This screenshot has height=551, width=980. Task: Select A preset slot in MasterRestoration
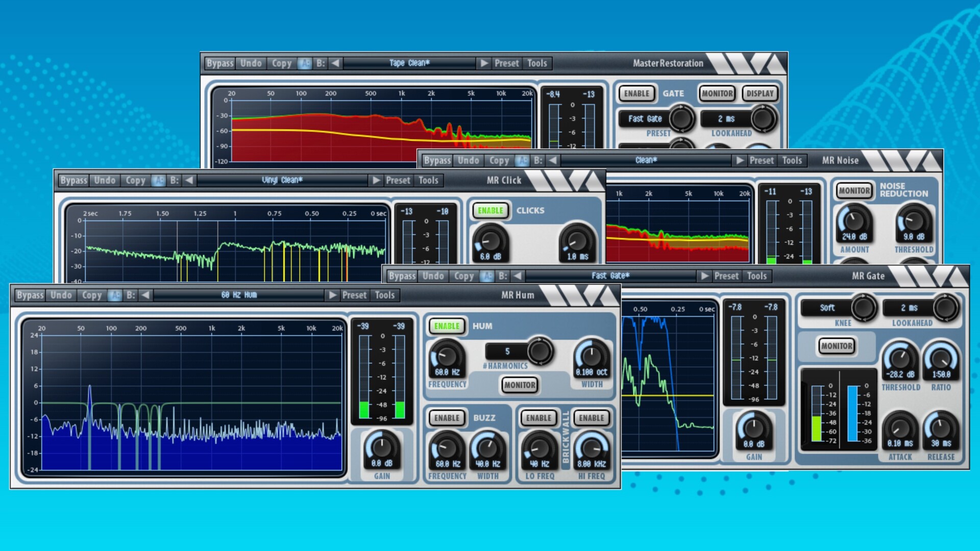305,63
